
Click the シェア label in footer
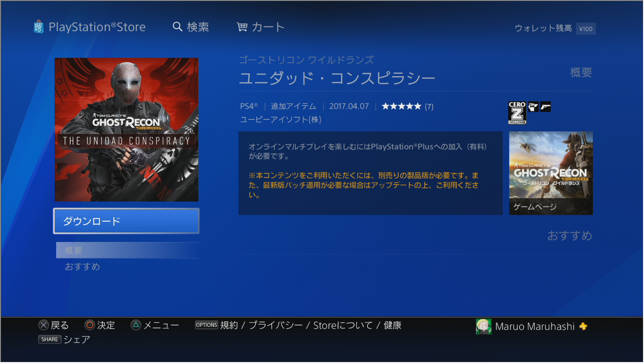(x=77, y=339)
